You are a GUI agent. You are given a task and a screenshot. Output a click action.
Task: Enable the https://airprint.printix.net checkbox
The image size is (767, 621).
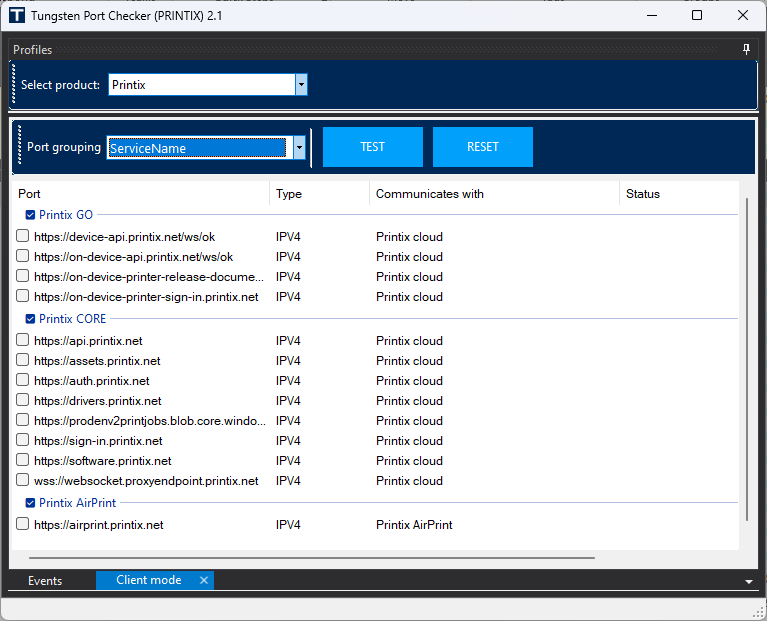[x=23, y=524]
